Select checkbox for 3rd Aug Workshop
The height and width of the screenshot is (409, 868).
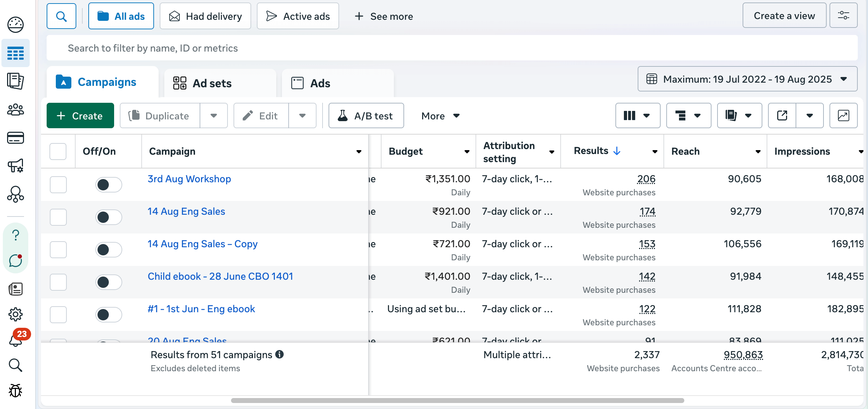pyautogui.click(x=58, y=184)
